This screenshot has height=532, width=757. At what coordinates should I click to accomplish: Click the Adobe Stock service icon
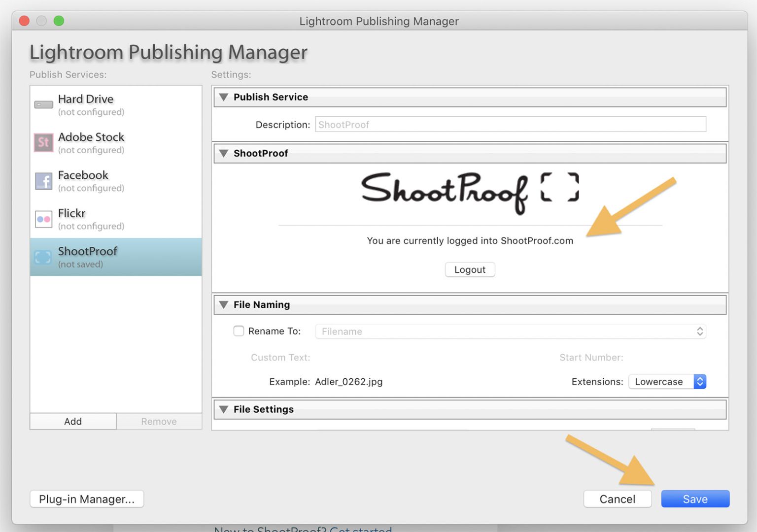[43, 143]
